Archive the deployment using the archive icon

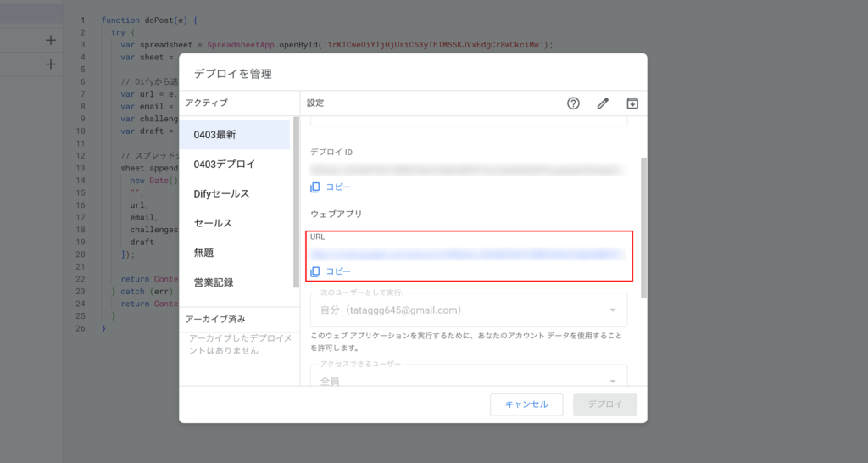[632, 103]
